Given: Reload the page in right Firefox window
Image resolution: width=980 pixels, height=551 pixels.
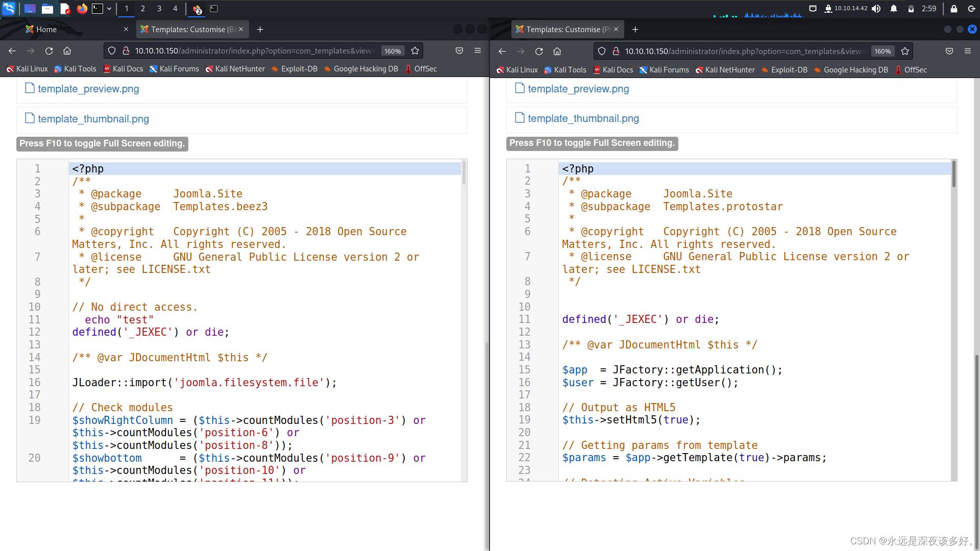Looking at the screenshot, I should [539, 52].
